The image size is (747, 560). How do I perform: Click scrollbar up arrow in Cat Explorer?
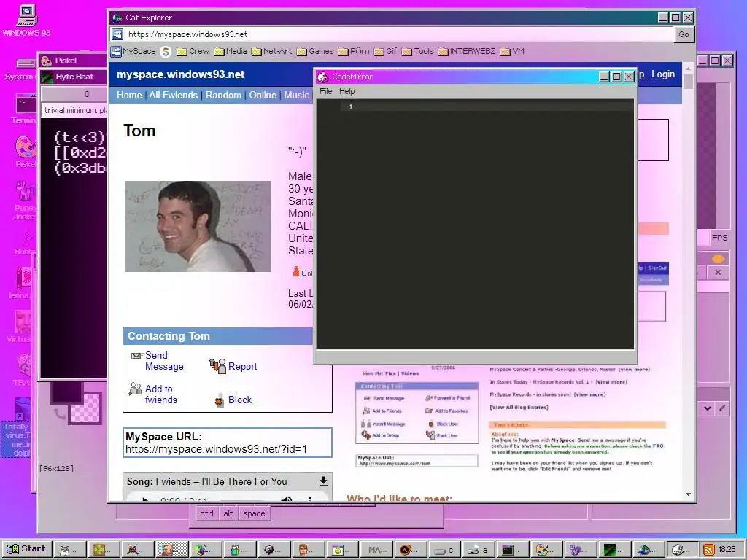pyautogui.click(x=688, y=69)
